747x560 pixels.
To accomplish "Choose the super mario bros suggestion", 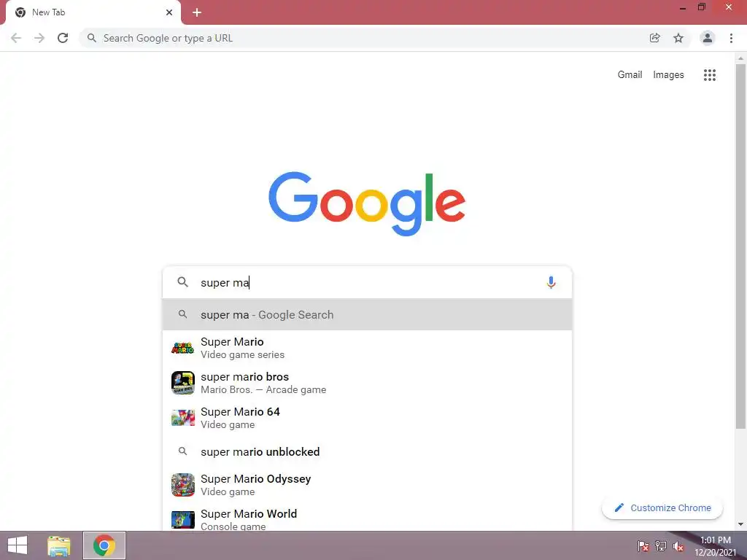I will (368, 383).
